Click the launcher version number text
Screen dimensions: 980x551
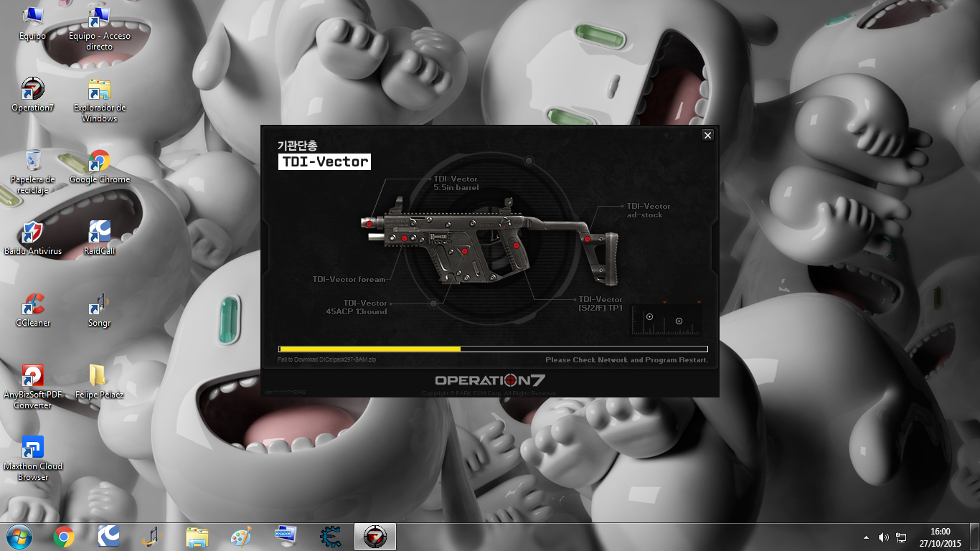coord(285,392)
